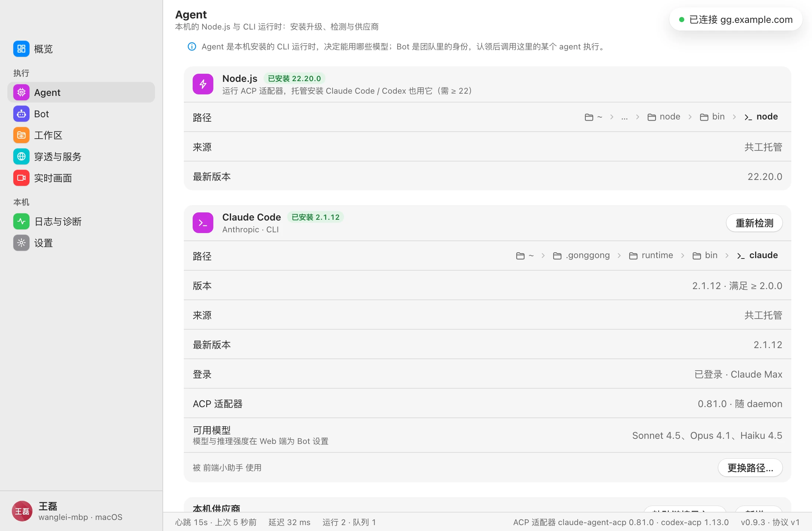The image size is (812, 531).
Task: Click the node executable at the path end
Action: [761, 117]
